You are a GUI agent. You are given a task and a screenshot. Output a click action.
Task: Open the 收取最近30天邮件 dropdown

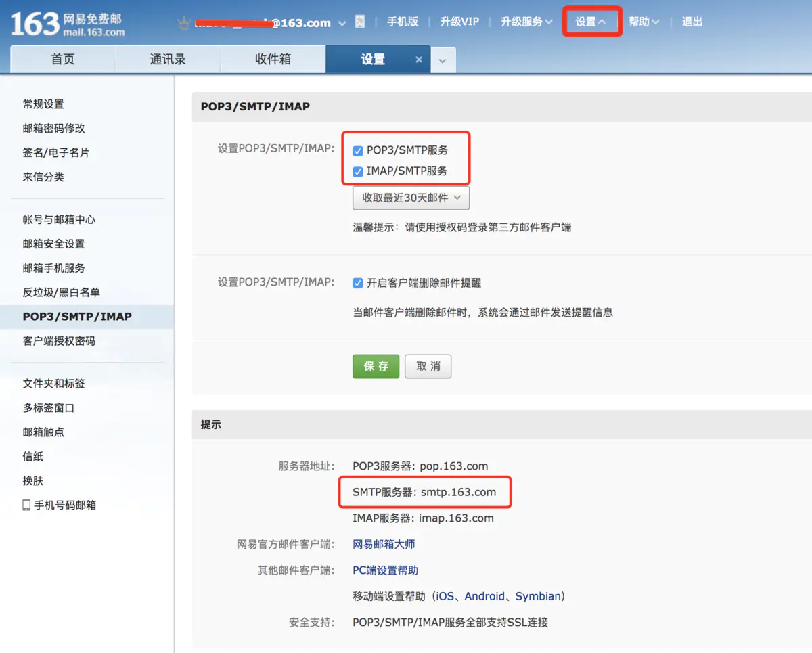point(410,198)
